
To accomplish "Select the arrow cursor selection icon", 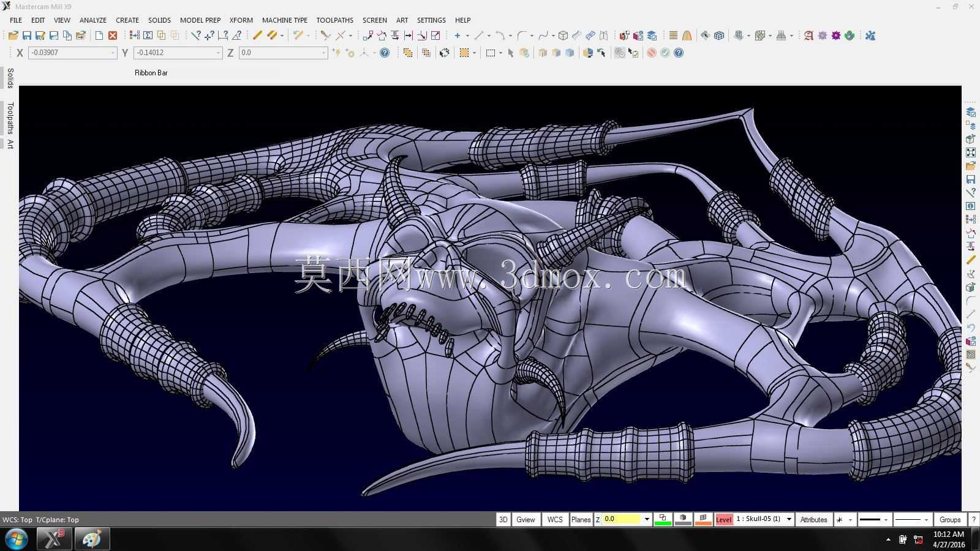I will coord(510,53).
